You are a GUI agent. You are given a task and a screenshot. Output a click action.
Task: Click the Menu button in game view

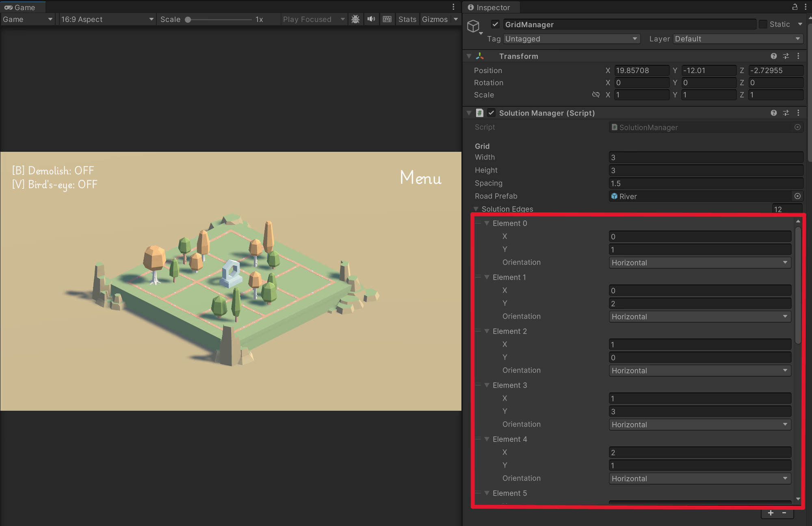(420, 177)
